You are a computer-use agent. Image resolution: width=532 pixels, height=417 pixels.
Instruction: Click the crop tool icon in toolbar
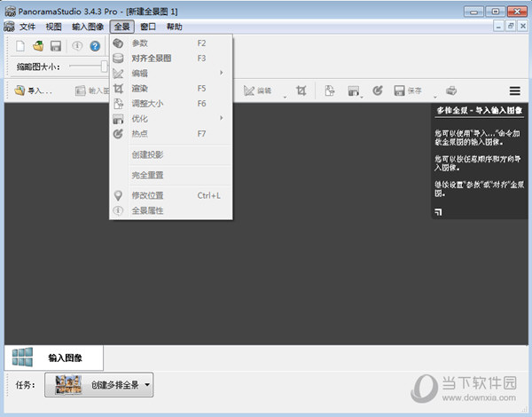click(x=301, y=90)
